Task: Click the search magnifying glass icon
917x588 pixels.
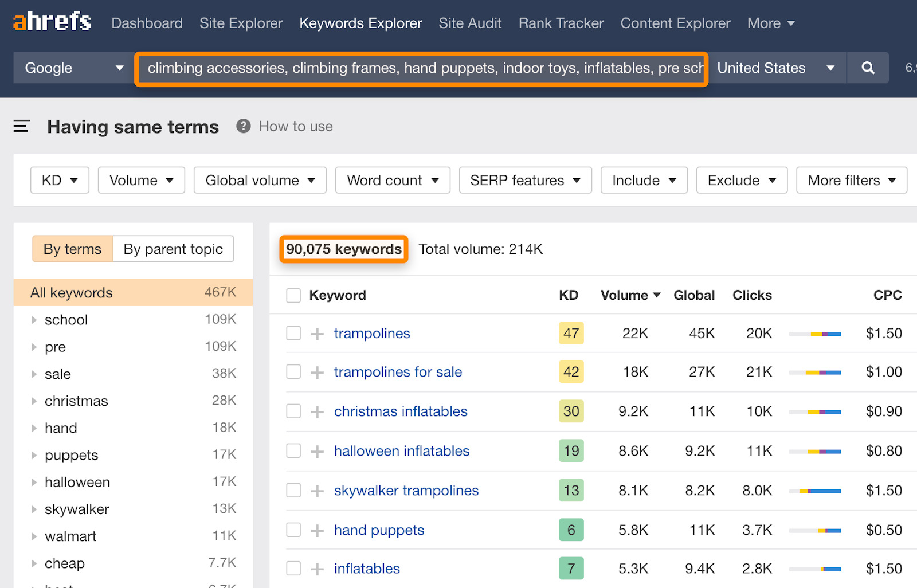Action: (867, 68)
